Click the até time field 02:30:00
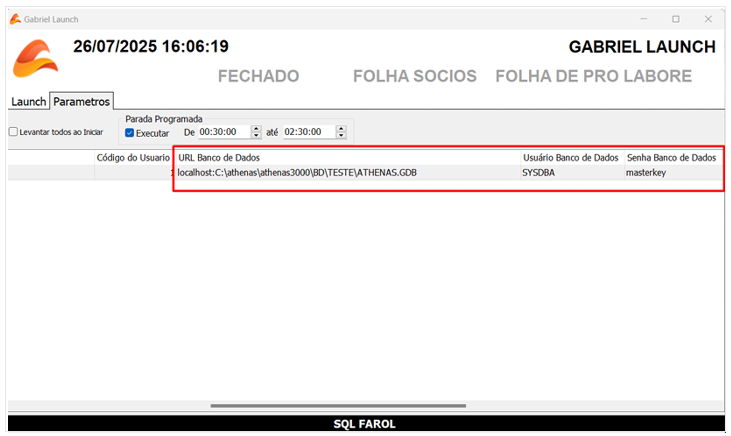The image size is (731, 436). pos(310,132)
